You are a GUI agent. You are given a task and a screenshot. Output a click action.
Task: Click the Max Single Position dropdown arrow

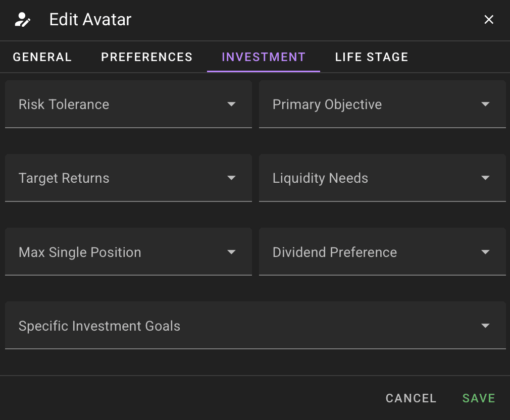pyautogui.click(x=231, y=252)
